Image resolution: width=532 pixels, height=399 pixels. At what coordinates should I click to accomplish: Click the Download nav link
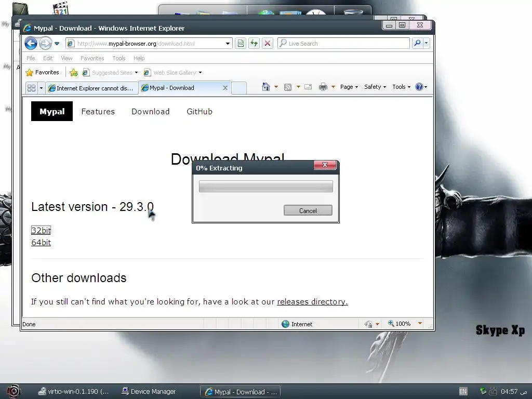(150, 112)
